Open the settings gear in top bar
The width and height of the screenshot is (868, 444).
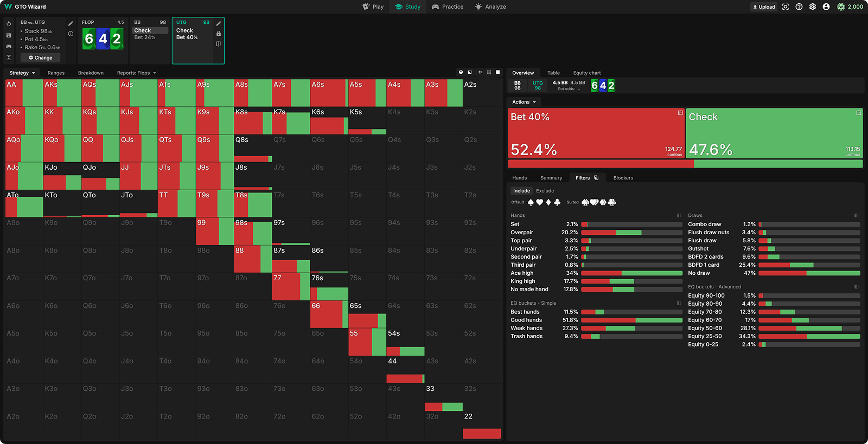click(812, 7)
